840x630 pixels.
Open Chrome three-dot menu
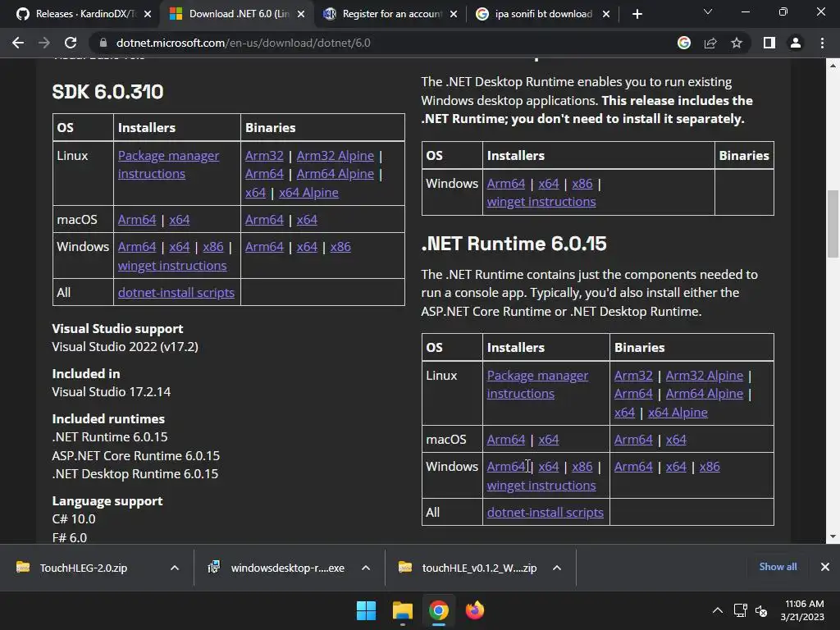[822, 43]
